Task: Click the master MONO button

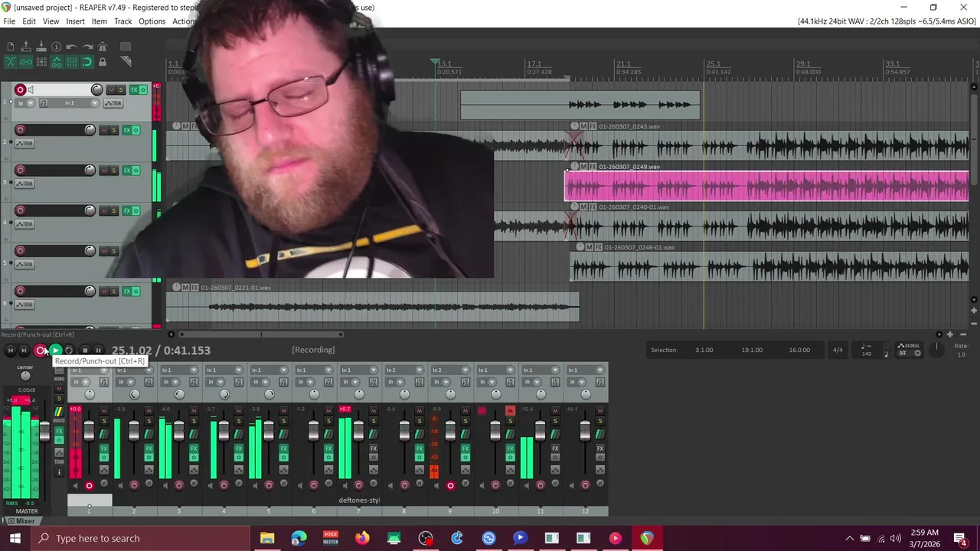Action: (59, 373)
